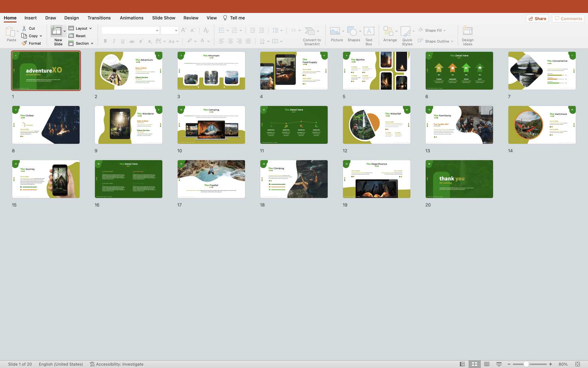Viewport: 588px width, 368px height.
Task: Click the Cut scissors icon
Action: point(24,28)
